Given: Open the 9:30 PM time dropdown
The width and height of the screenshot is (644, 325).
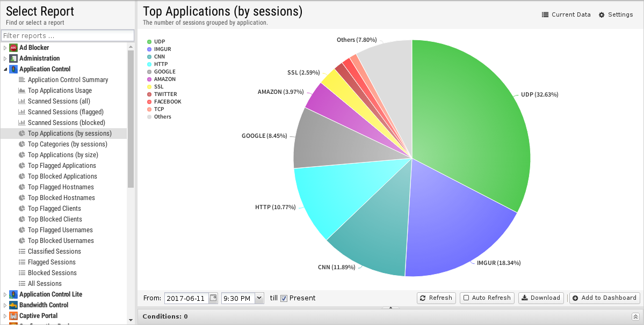Looking at the screenshot, I should (x=259, y=298).
